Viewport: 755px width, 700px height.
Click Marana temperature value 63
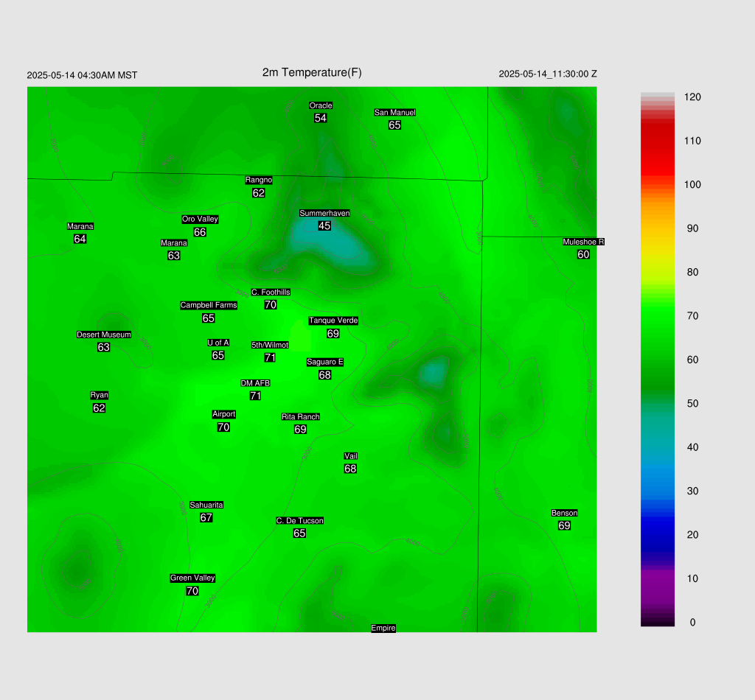174,256
